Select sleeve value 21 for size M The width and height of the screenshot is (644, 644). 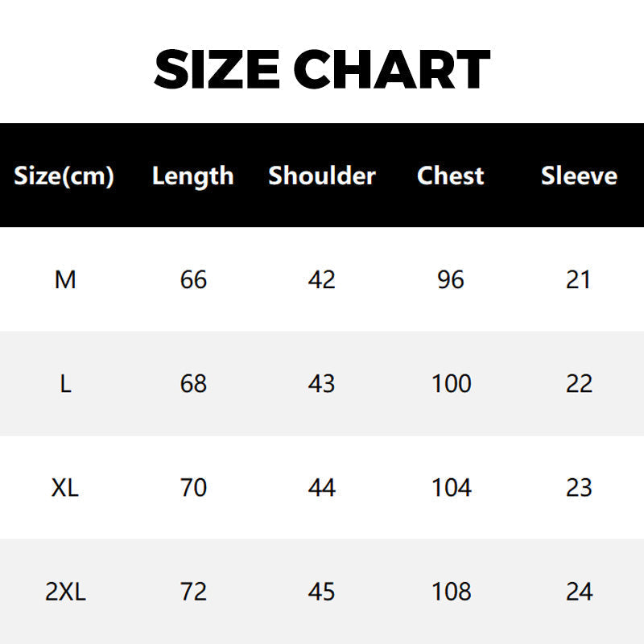pos(579,279)
